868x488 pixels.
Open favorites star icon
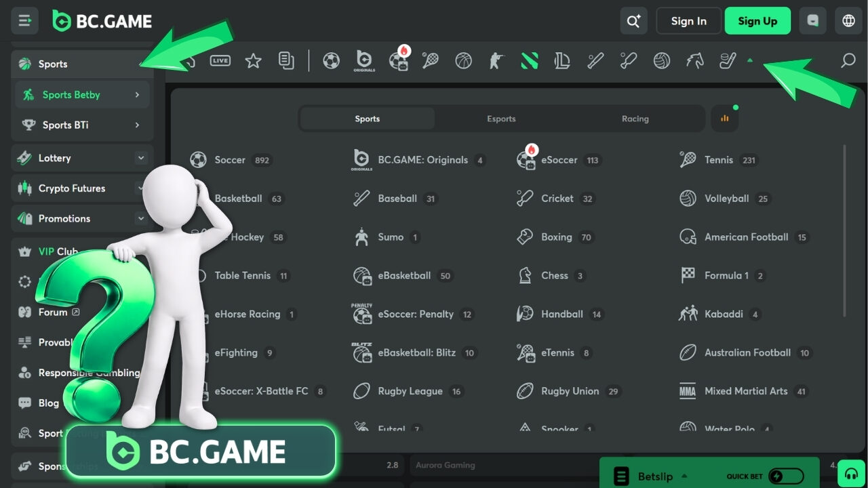click(253, 61)
